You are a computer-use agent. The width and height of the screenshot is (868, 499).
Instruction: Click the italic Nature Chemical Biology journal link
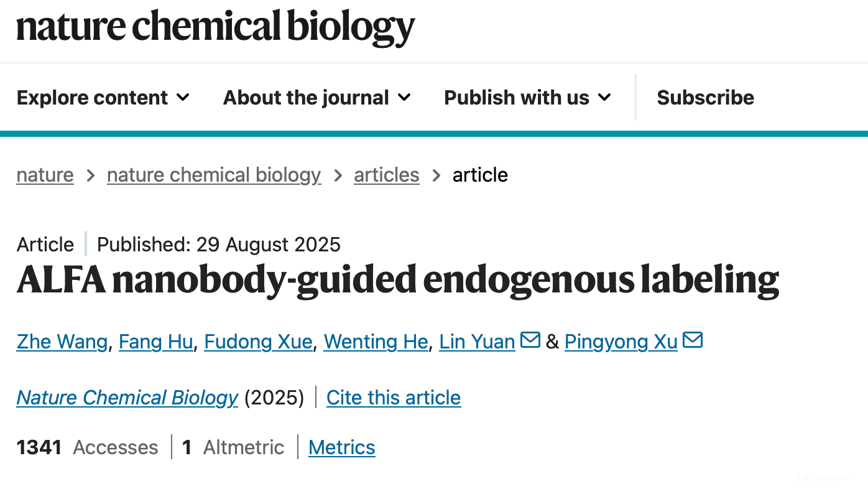(127, 398)
